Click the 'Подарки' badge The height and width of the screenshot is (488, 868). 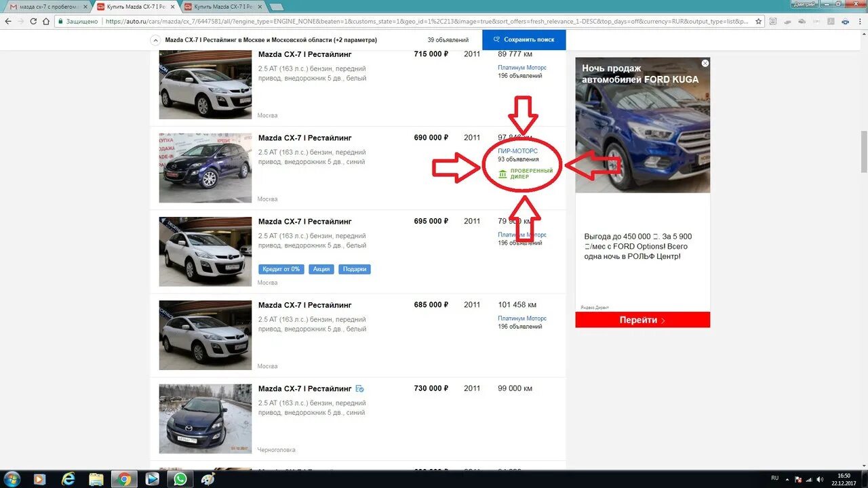point(355,269)
